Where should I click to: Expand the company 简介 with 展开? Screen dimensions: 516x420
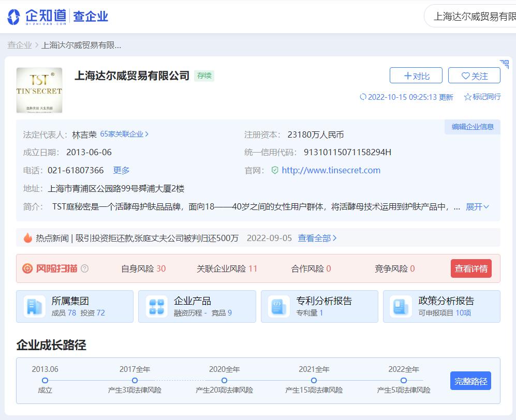pyautogui.click(x=478, y=207)
